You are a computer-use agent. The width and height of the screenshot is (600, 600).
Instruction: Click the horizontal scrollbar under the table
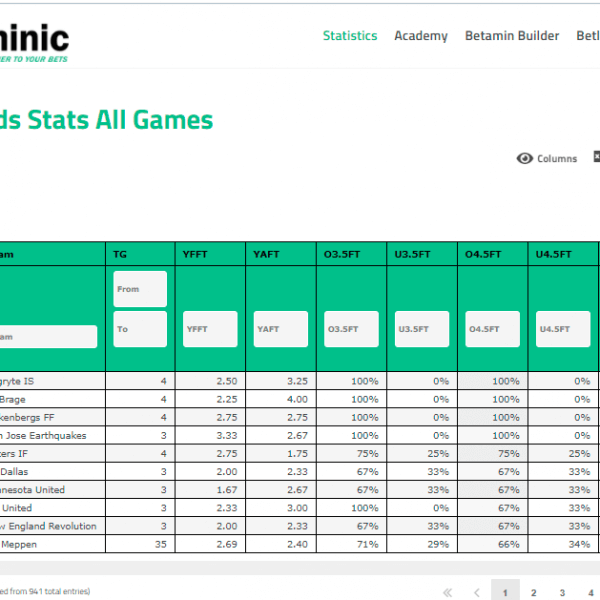pos(300,567)
